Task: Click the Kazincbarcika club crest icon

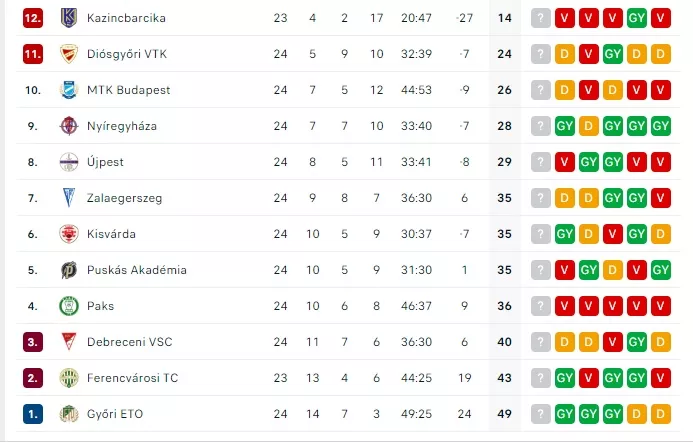Action: [x=68, y=18]
